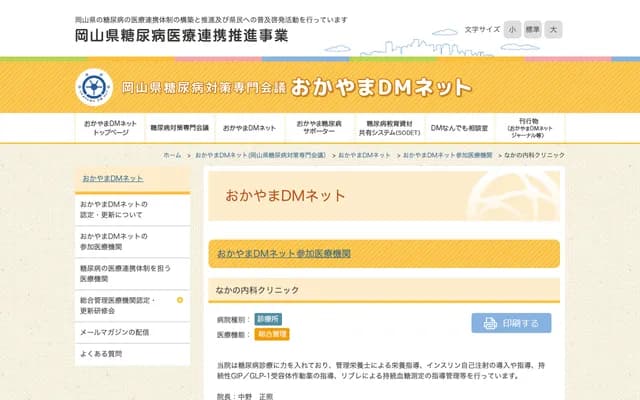The image size is (640, 400).
Task: Open 糖尿病教育資材共有システム(SODET) menu item
Action: coord(389,128)
